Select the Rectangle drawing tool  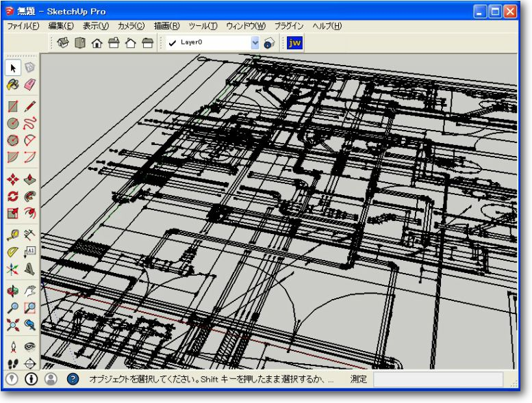(13, 107)
